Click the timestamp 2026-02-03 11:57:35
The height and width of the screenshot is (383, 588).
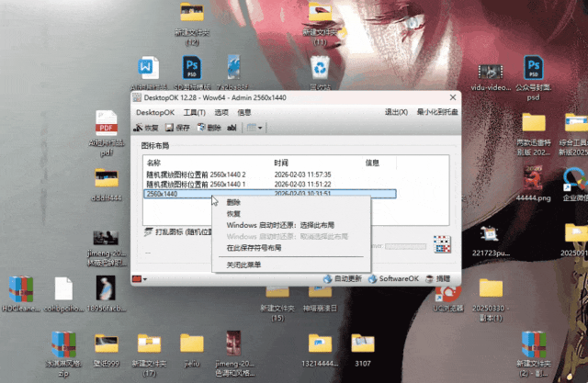tap(302, 175)
